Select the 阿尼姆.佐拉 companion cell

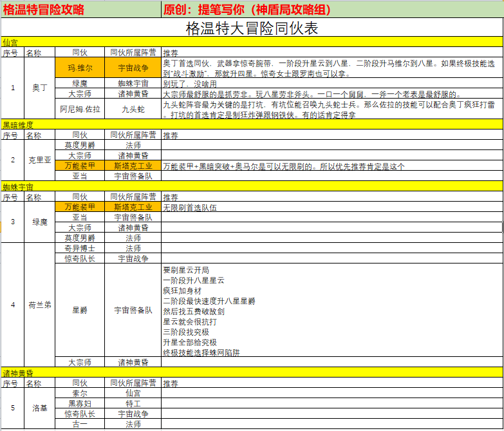tap(80, 109)
